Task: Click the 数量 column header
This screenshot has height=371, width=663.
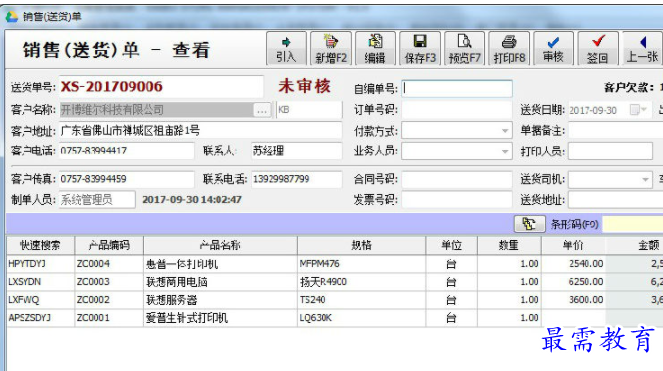Action: 509,245
